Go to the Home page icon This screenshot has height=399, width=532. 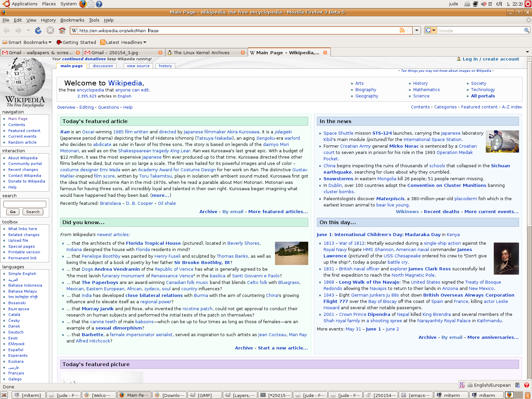coord(62,31)
